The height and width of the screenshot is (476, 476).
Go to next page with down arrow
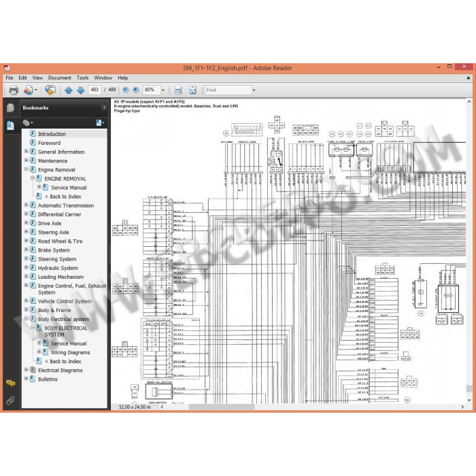pos(80,90)
